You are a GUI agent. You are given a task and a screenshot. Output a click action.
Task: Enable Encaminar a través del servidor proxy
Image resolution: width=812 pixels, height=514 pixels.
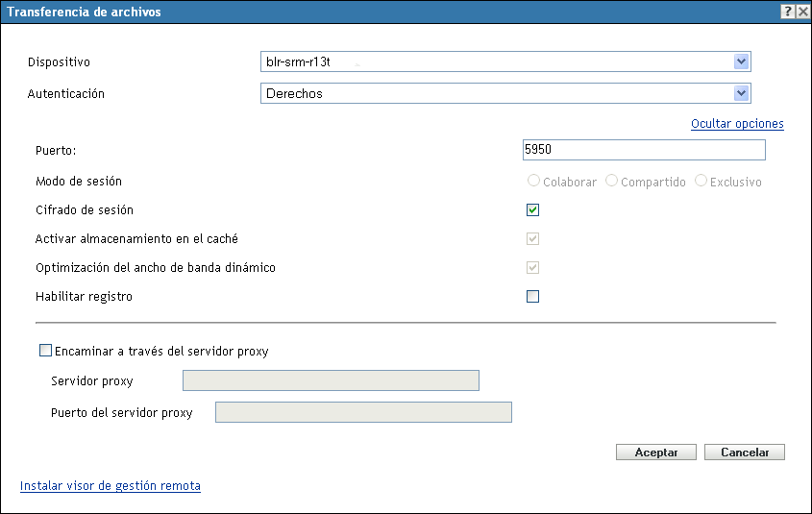coord(46,352)
